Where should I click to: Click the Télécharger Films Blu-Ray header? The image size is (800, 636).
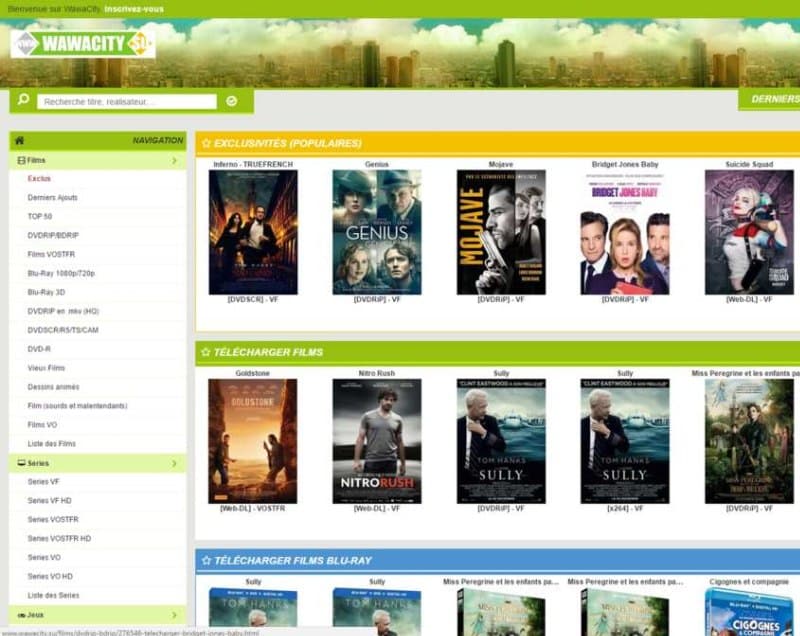tap(293, 561)
